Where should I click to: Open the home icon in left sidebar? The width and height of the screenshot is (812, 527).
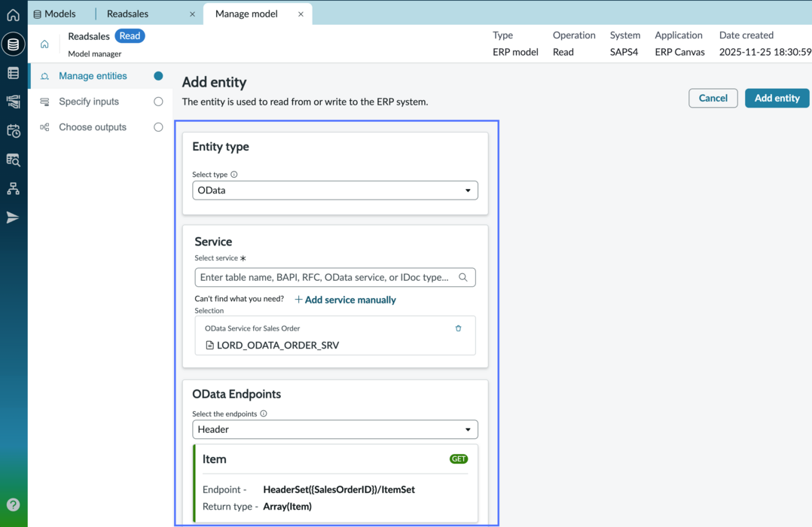(14, 14)
